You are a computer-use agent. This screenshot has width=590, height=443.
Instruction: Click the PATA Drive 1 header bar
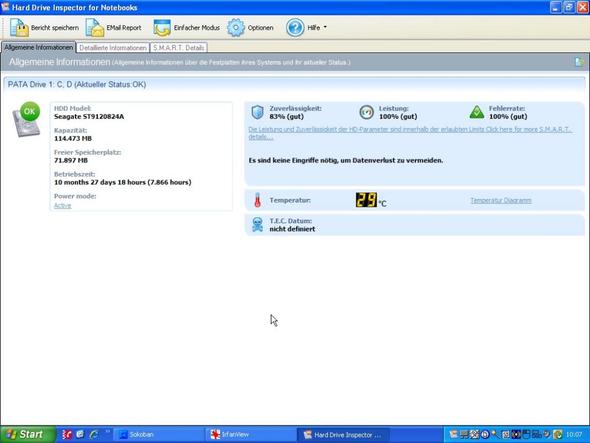[x=294, y=84]
